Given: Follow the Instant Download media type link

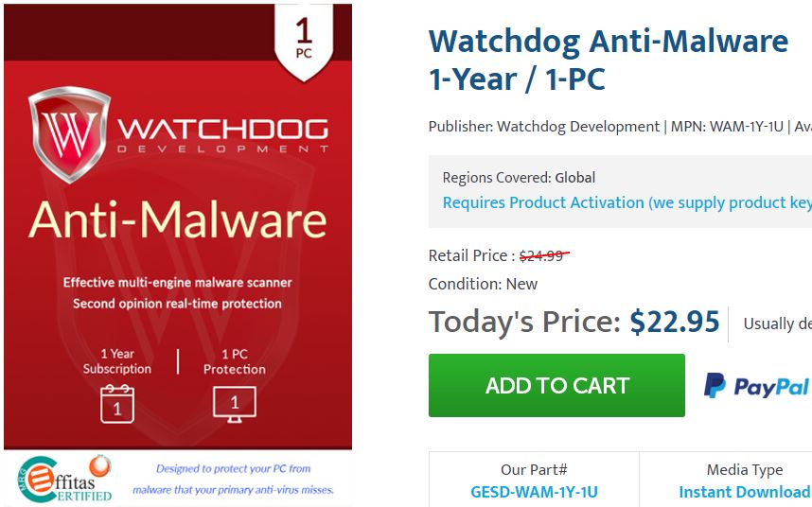Looking at the screenshot, I should pos(744,492).
